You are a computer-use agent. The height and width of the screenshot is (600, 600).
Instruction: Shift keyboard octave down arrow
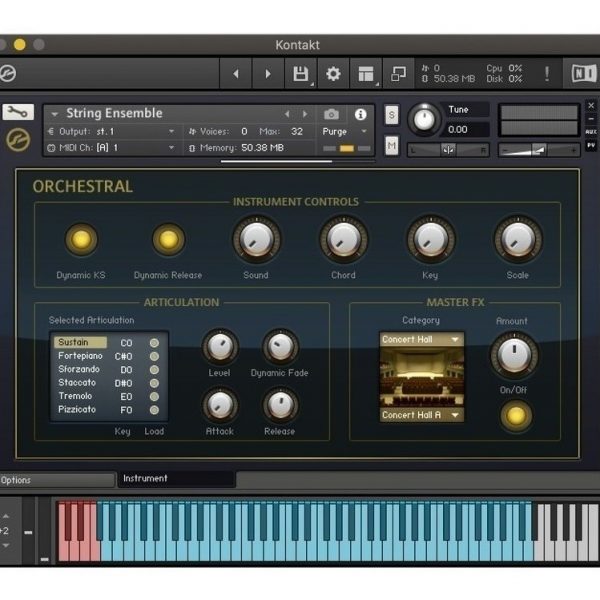tap(6, 546)
